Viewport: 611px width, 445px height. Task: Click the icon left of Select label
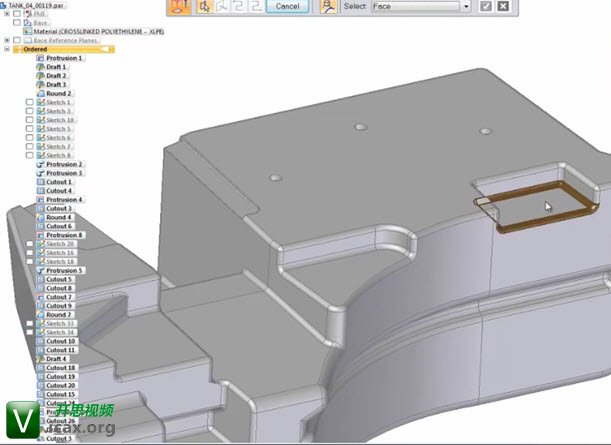click(328, 6)
